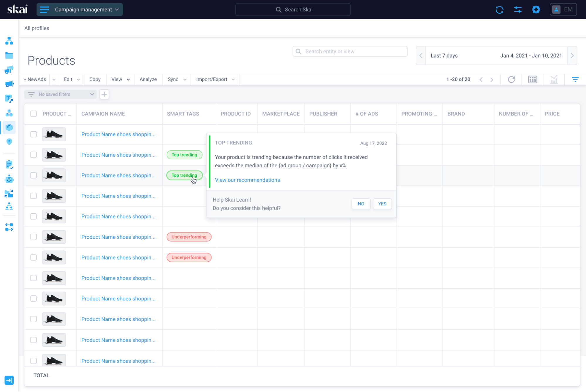Open the robot automation icon in the sidebar
Image resolution: width=586 pixels, height=392 pixels.
pos(9,179)
